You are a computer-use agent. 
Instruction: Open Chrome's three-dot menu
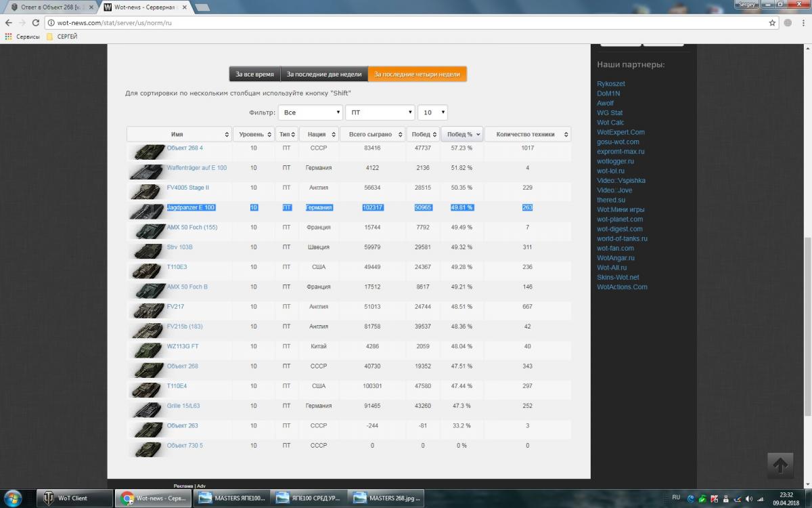[803, 22]
